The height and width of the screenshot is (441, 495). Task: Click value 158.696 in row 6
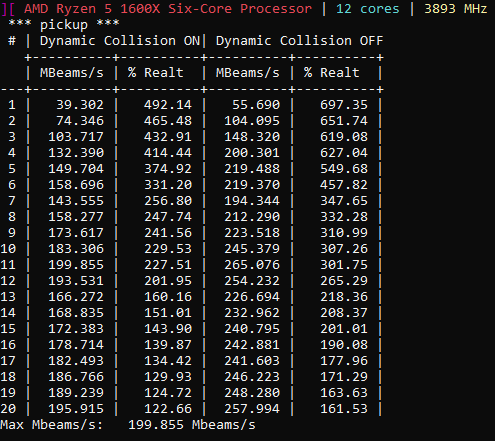coord(76,185)
